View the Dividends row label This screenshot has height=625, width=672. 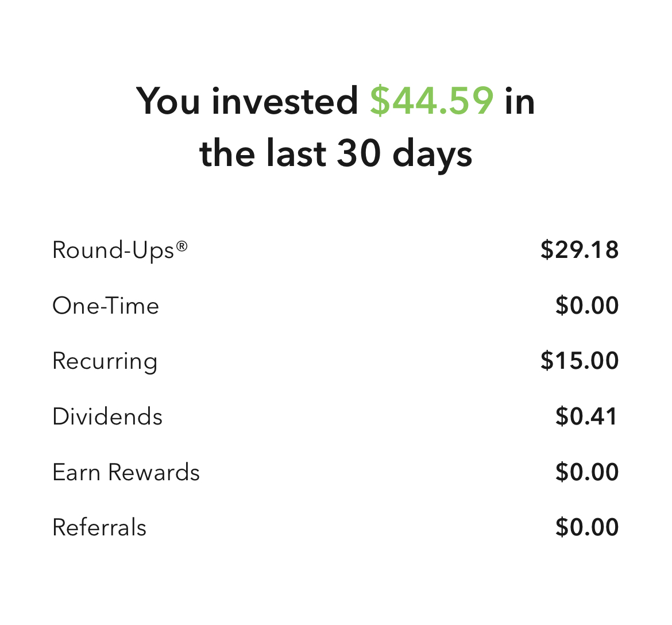coord(107,416)
